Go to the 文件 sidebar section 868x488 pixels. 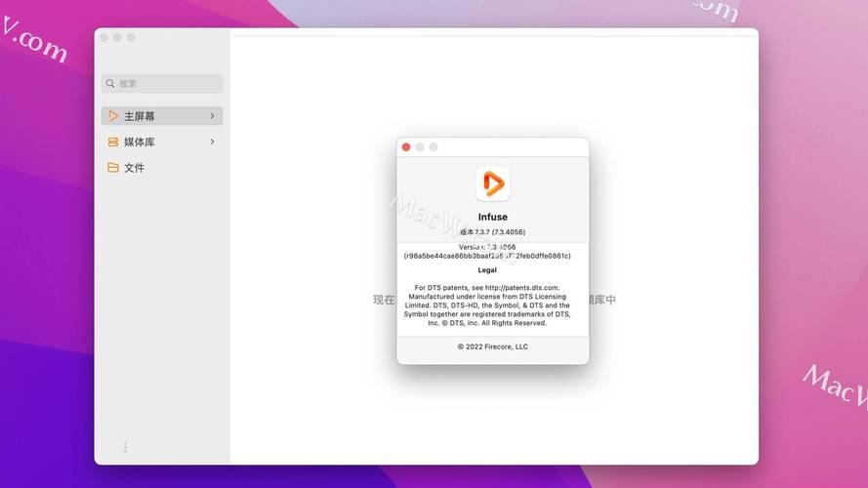(135, 168)
